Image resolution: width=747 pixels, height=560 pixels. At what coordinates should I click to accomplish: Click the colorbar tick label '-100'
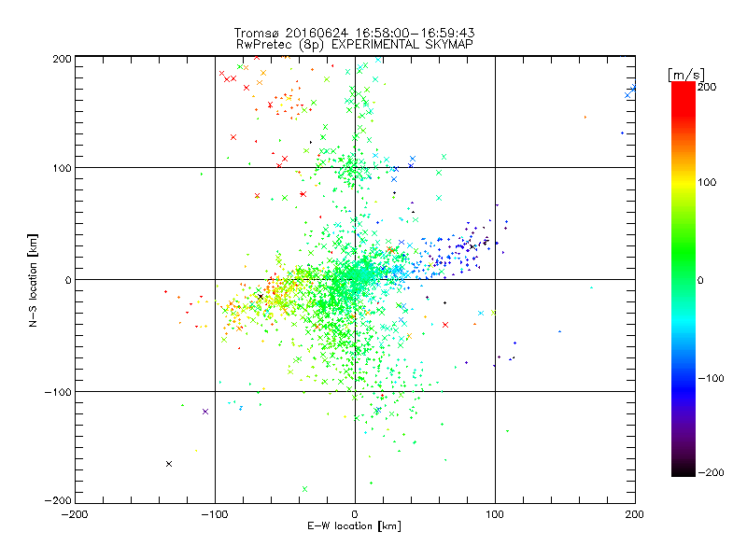pyautogui.click(x=711, y=378)
